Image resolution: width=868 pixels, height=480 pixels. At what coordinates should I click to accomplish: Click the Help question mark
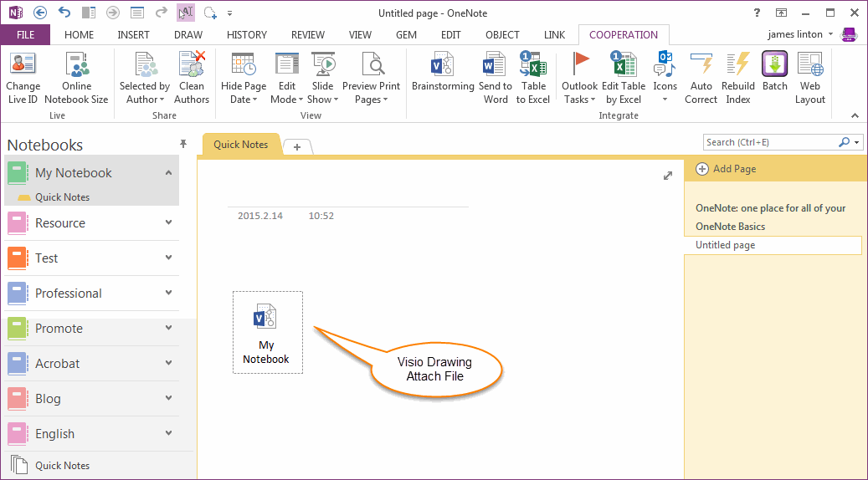[x=757, y=13]
